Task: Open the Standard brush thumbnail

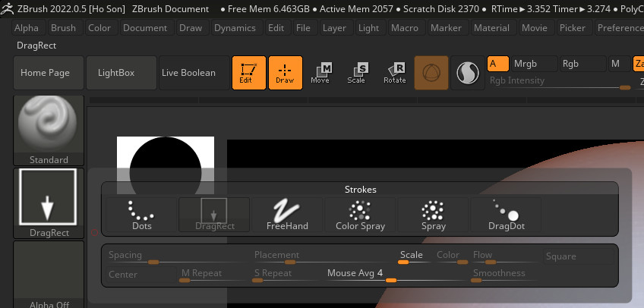Action: click(49, 130)
